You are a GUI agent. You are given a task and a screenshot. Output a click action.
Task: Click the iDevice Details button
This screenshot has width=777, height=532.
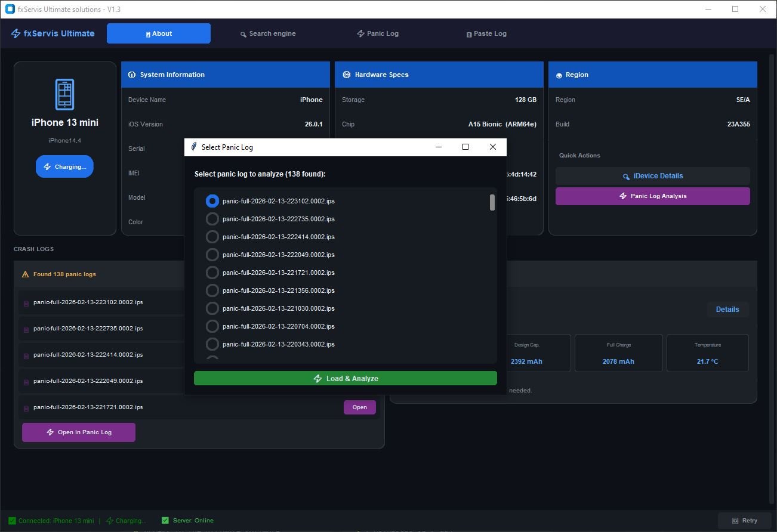click(652, 176)
